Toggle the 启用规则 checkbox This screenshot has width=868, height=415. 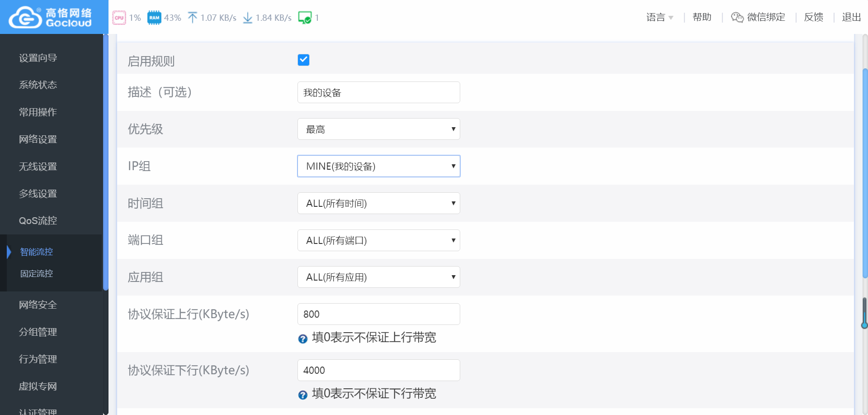pos(303,60)
